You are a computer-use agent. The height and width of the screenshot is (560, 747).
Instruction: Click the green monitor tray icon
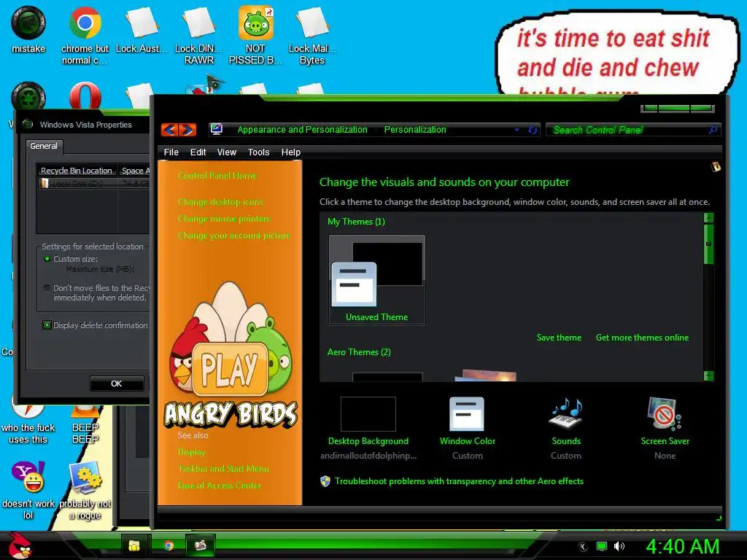(x=602, y=546)
